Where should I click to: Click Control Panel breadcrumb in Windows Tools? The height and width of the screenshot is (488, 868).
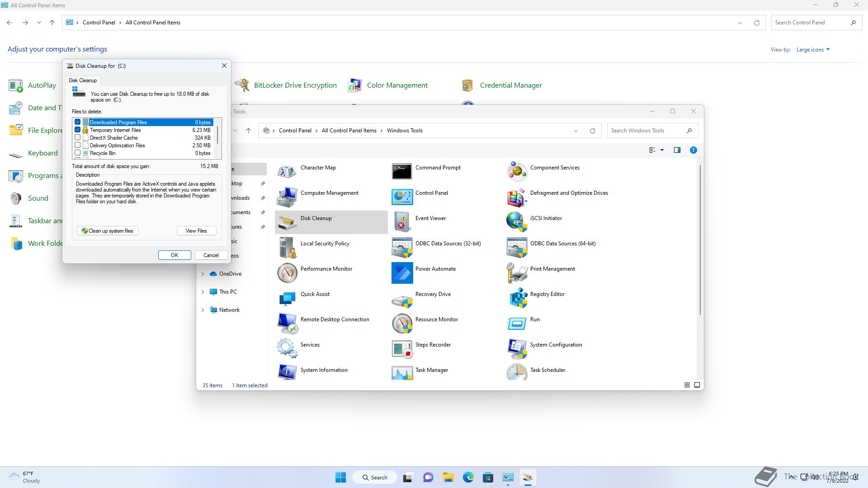295,131
